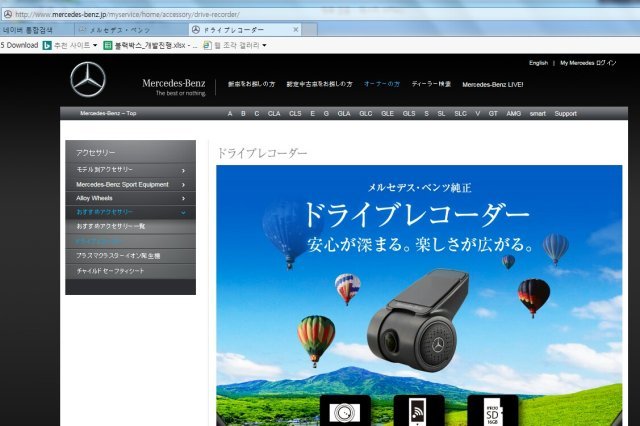Switch to the メルセデス・ベンツ tab
This screenshot has width=640, height=426.
click(x=131, y=30)
